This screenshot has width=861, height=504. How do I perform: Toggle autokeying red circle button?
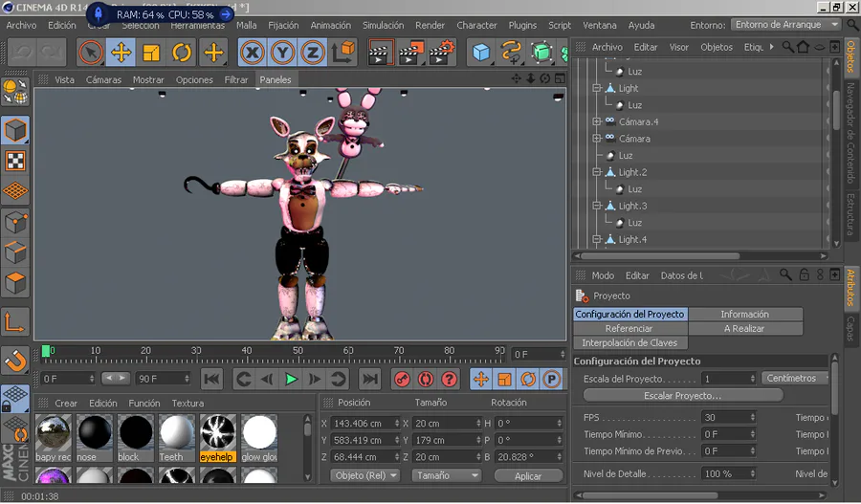426,379
